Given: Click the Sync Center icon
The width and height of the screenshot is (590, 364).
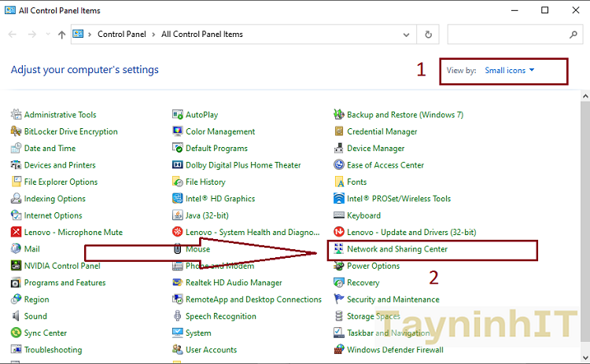Looking at the screenshot, I should pyautogui.click(x=17, y=333).
